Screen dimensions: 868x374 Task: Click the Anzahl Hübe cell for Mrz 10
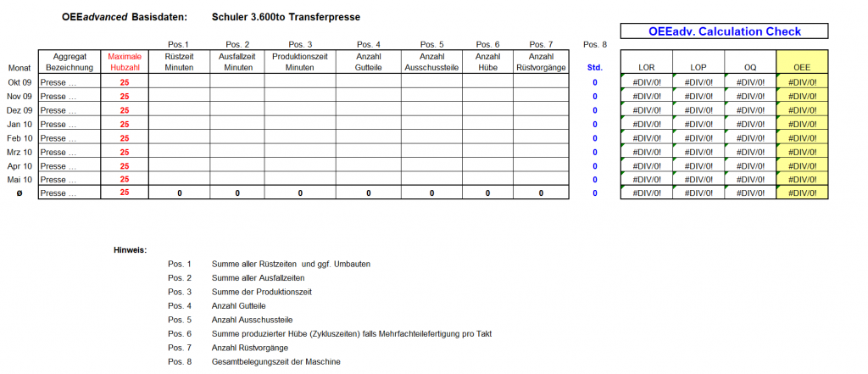(x=488, y=152)
